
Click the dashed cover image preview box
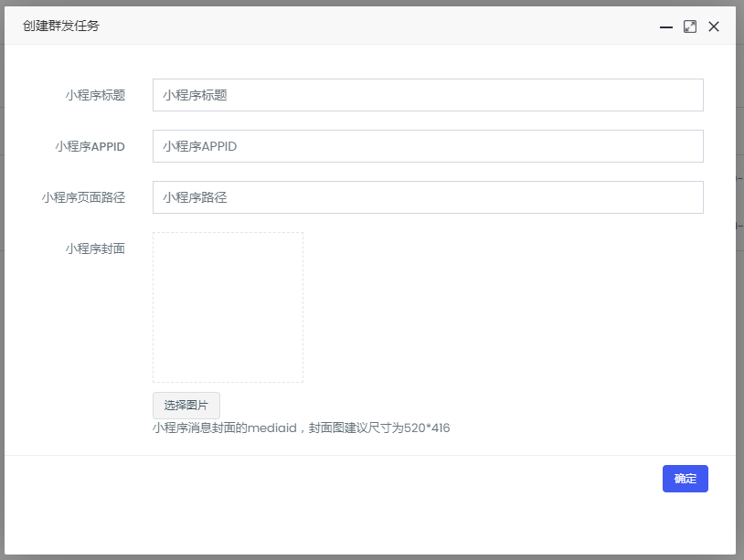[228, 307]
